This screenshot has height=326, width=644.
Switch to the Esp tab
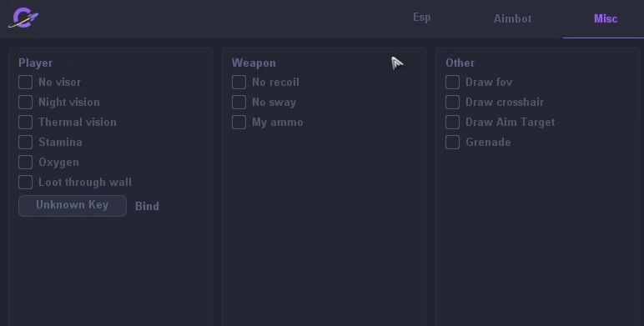(x=422, y=18)
